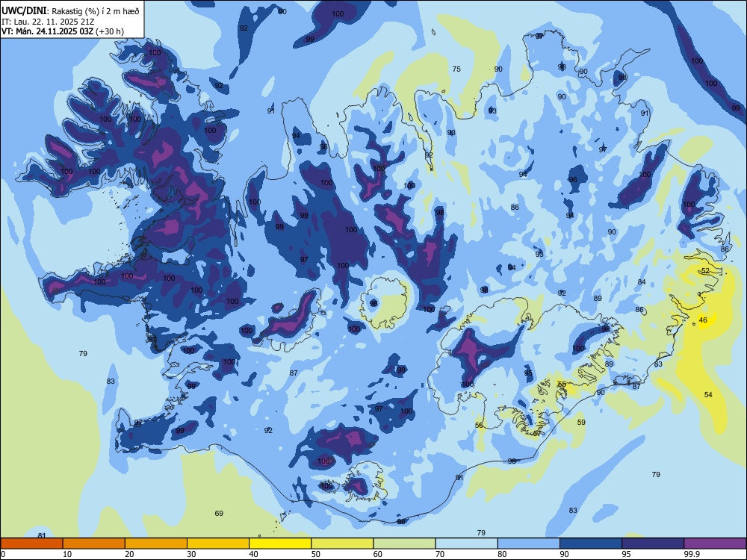Select the '56' humidity value label
The width and height of the screenshot is (747, 560).
[480, 426]
